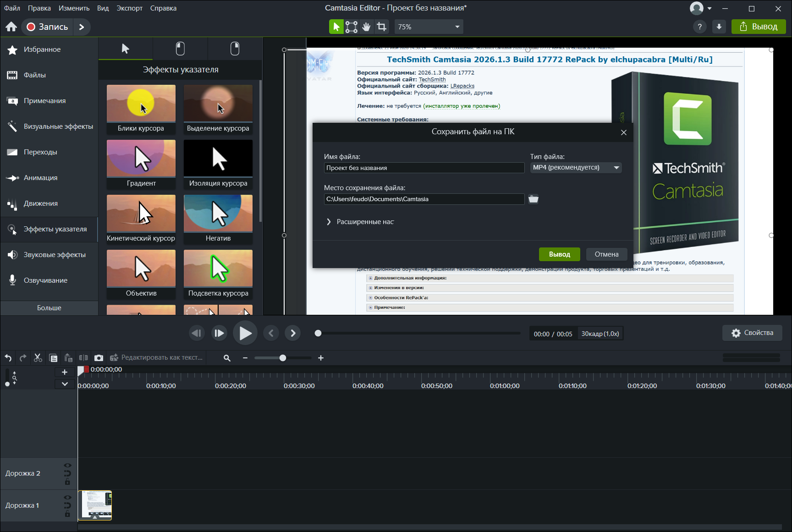Click the Больше button in sidebar
Viewport: 792px width, 532px height.
49,308
